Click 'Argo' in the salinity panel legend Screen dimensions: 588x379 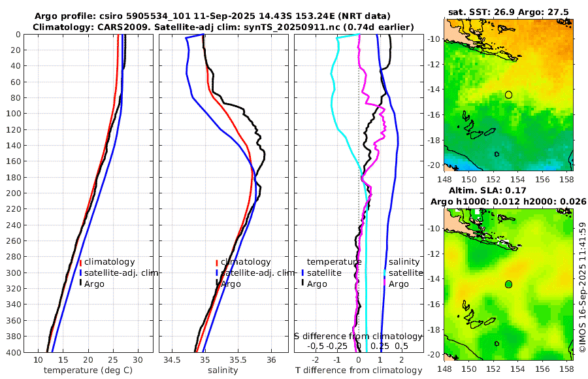pos(231,284)
